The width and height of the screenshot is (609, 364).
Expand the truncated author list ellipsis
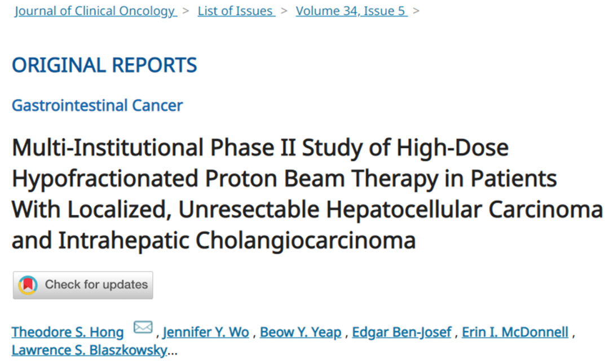173,350
